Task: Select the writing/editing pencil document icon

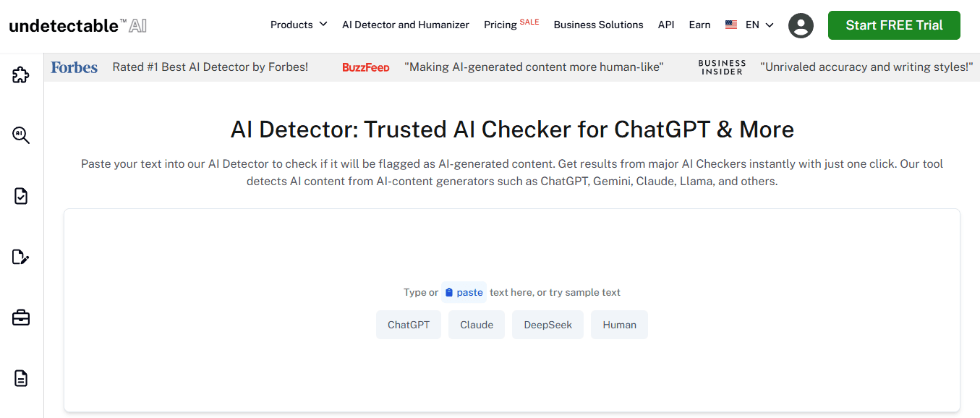Action: (21, 257)
